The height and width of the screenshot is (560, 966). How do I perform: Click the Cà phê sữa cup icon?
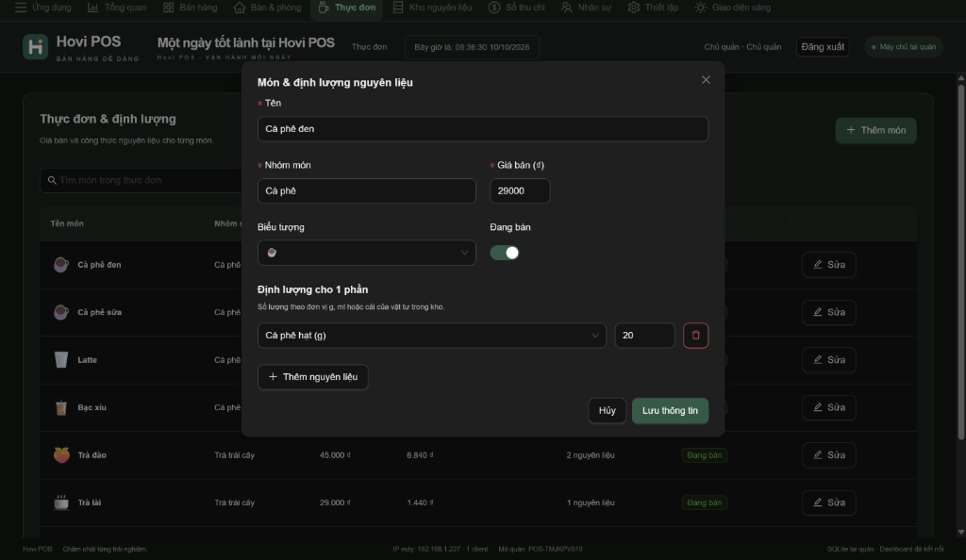click(x=61, y=312)
